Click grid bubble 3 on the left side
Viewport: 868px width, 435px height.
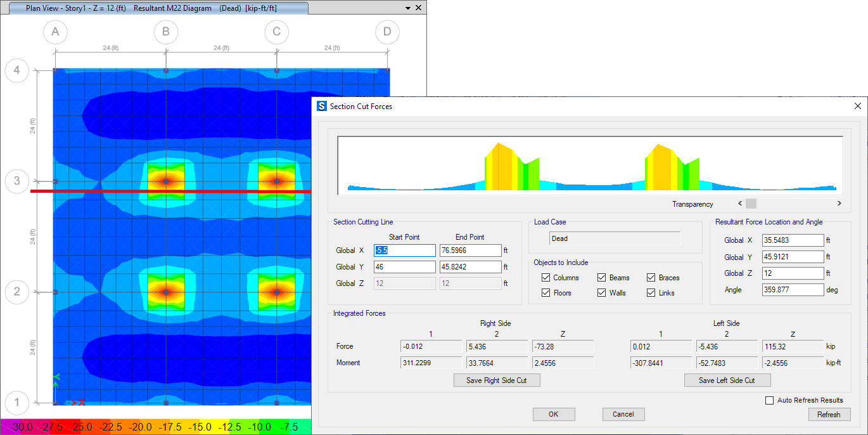(16, 181)
